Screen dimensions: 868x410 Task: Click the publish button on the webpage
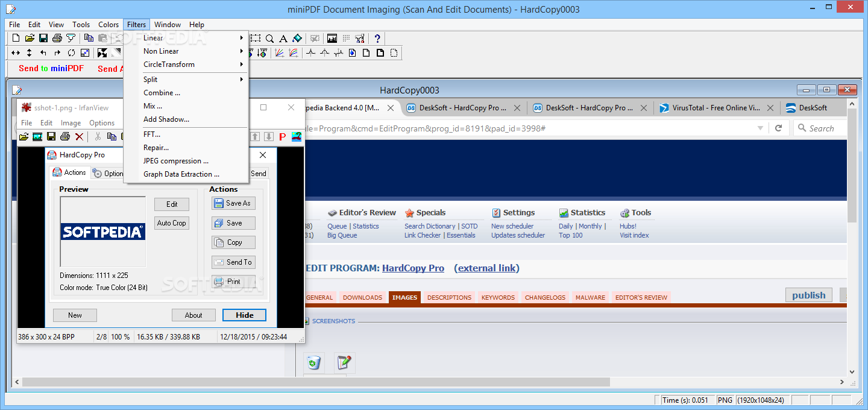[809, 295]
